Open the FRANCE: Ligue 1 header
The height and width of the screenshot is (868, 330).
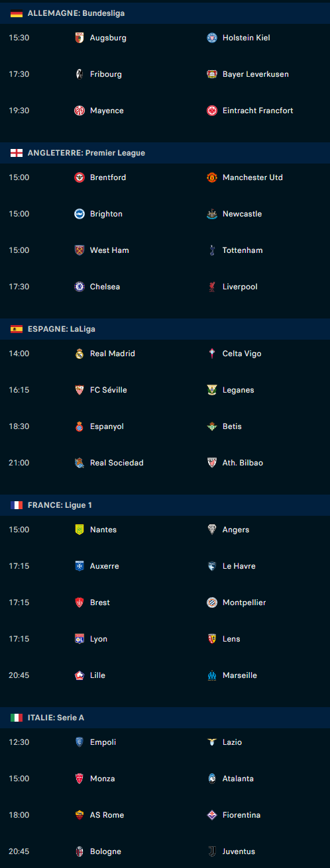[165, 505]
